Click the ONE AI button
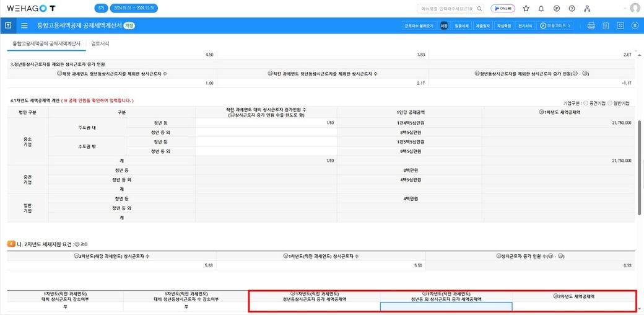This screenshot has width=644, height=315. coord(502,8)
